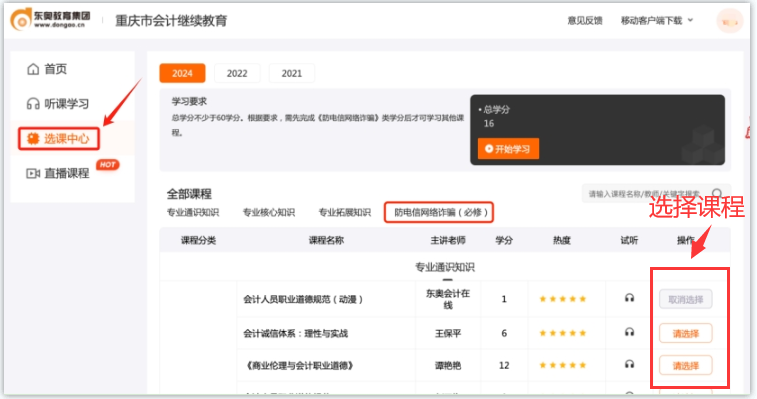Viewport: 757px width, 399px height.
Task: Switch to 专业拓展知识 category tab
Action: pyautogui.click(x=345, y=213)
